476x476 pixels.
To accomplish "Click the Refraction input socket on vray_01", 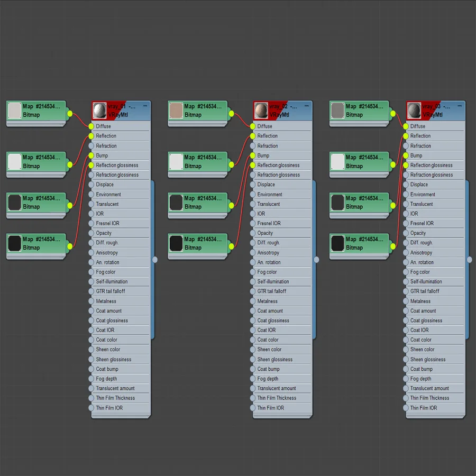I will [91, 146].
